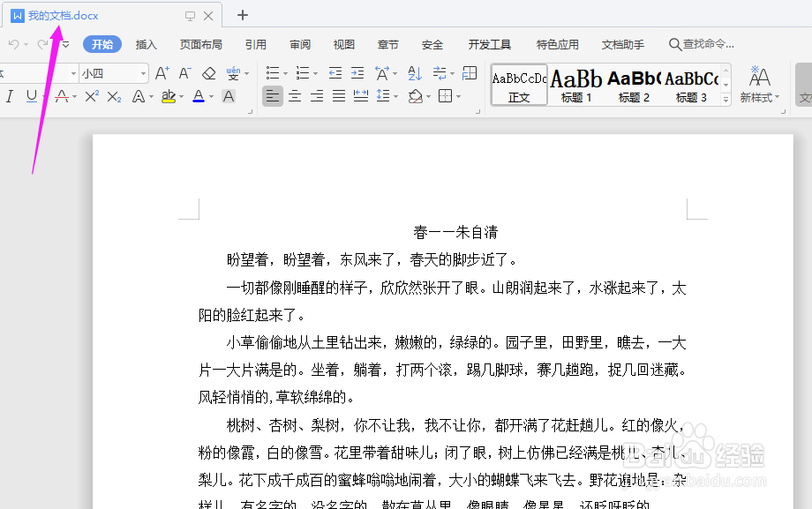Image resolution: width=812 pixels, height=509 pixels.
Task: Apply superscript formatting
Action: click(90, 96)
